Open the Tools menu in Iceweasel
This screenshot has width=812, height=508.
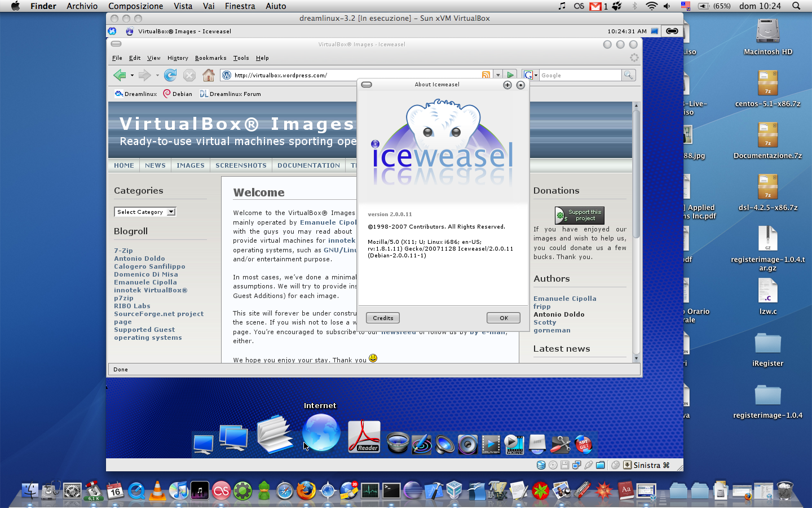(241, 58)
